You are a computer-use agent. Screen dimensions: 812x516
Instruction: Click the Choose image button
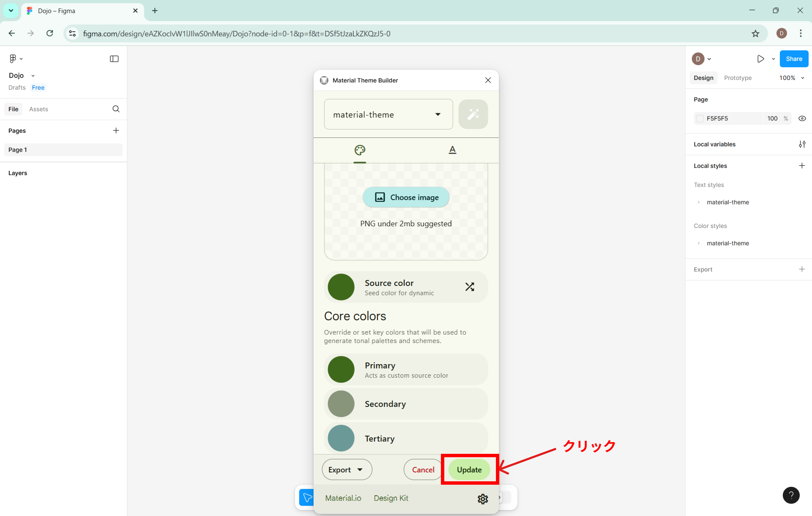click(406, 197)
